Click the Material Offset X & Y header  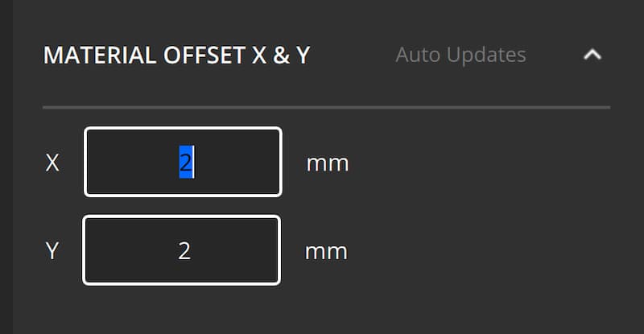176,56
